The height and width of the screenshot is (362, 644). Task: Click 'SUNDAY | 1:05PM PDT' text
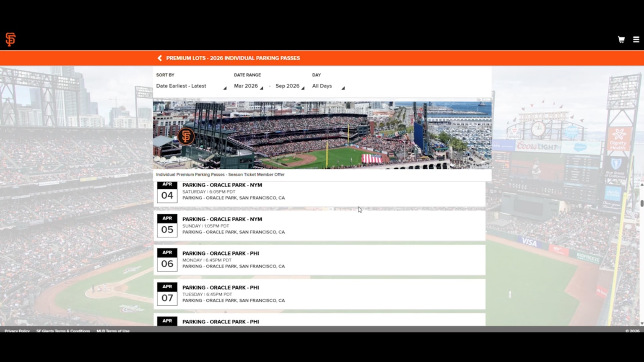(x=206, y=226)
